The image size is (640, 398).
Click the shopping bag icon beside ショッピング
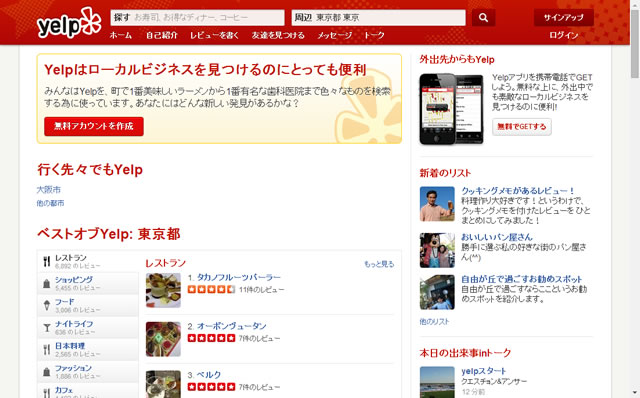47,283
